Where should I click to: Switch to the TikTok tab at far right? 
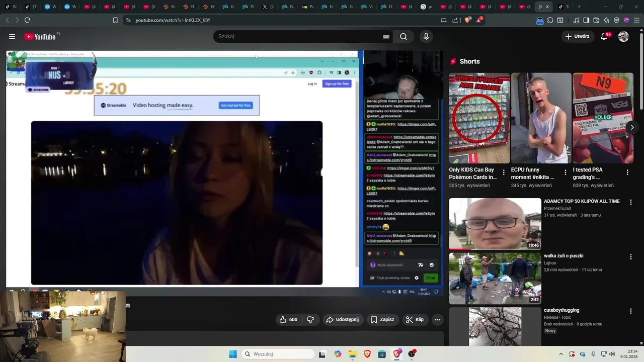click(x=563, y=7)
